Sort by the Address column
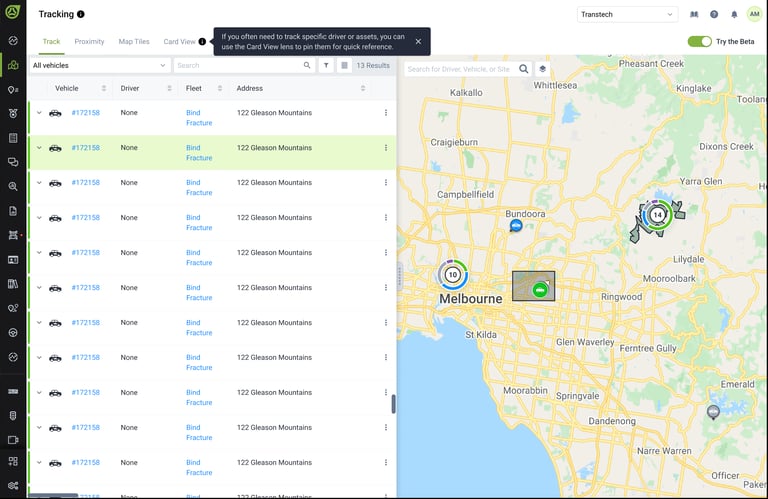 pos(362,88)
